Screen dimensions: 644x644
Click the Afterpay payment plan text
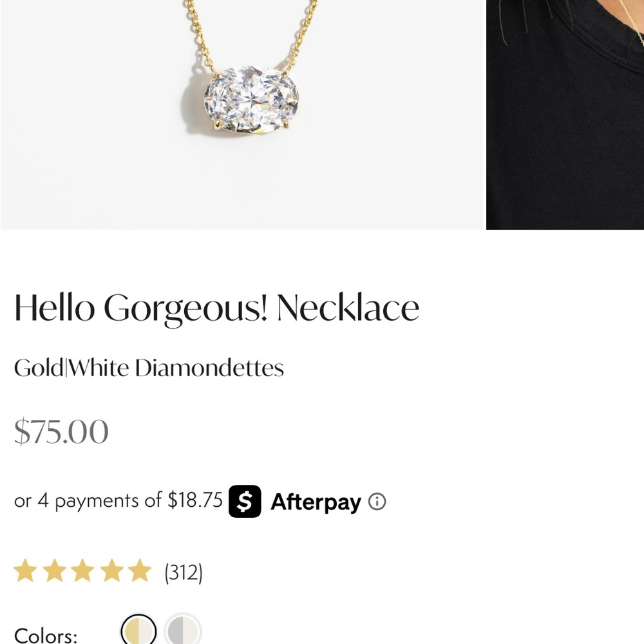119,500
